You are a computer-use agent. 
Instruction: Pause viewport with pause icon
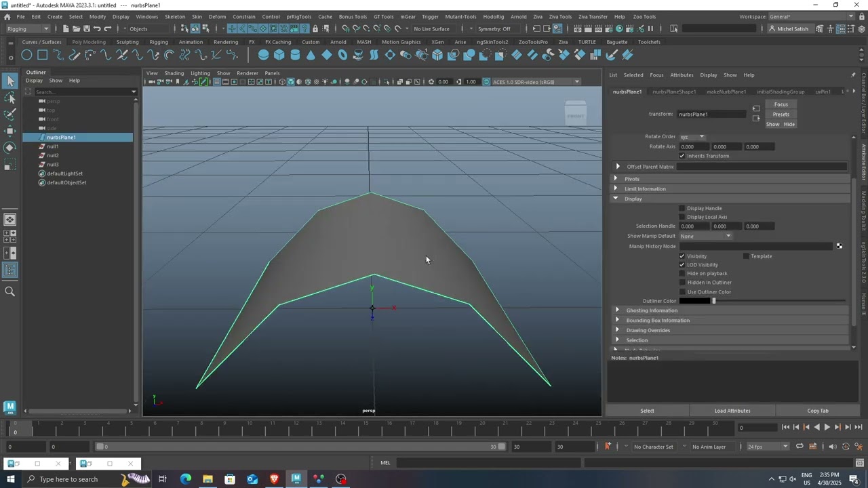point(651,28)
